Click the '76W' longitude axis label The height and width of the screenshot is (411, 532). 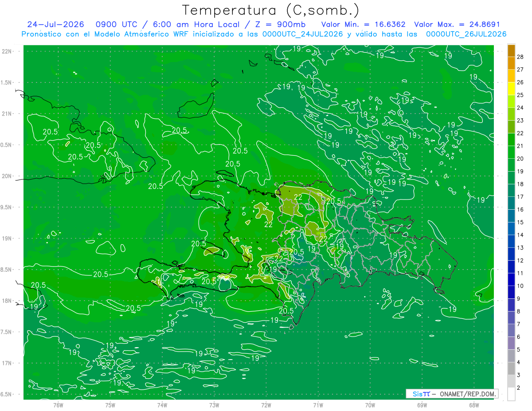coord(58,405)
